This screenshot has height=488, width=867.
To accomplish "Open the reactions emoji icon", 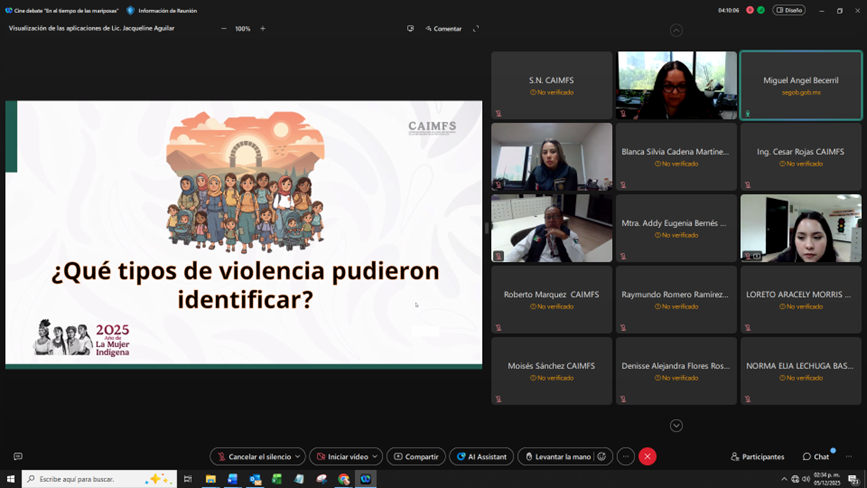I will point(602,456).
